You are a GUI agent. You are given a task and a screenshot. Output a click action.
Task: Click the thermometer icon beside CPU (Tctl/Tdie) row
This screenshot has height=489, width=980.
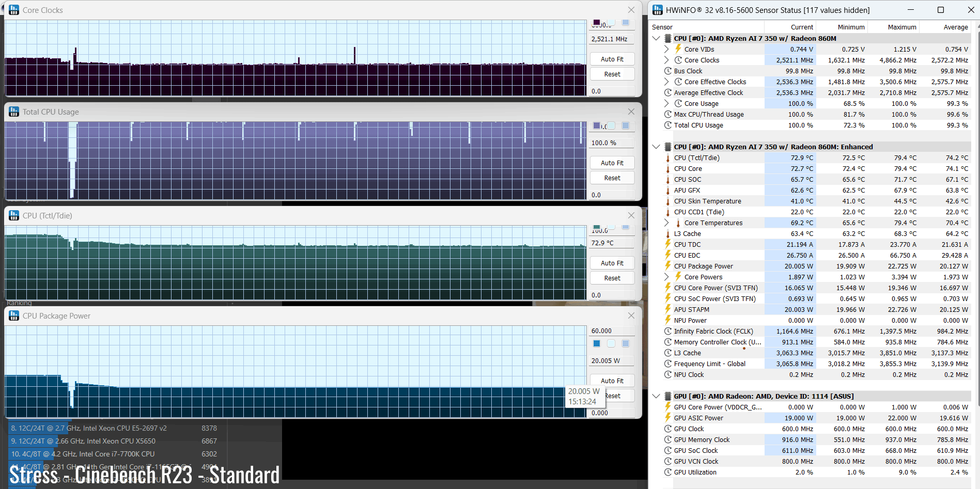click(668, 157)
